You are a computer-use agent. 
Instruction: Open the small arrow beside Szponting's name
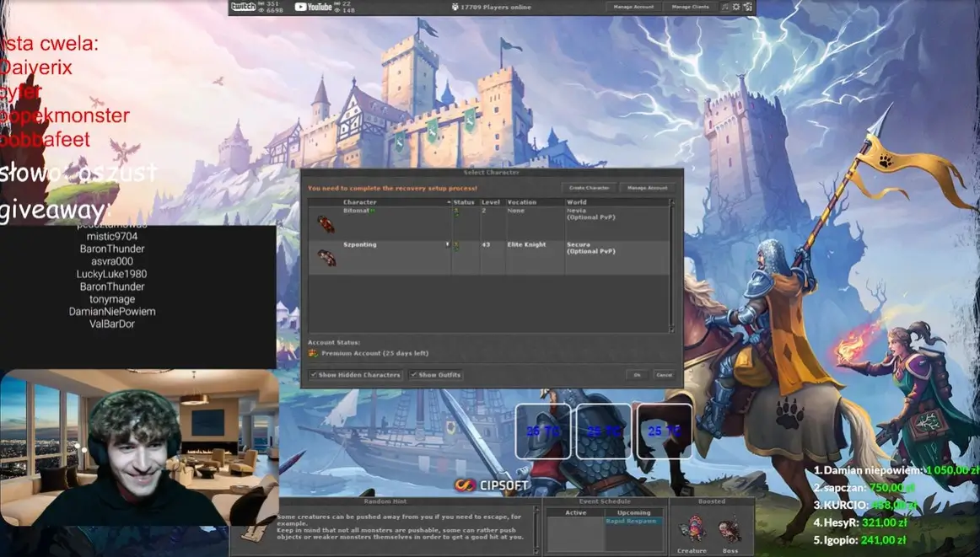[x=448, y=244]
